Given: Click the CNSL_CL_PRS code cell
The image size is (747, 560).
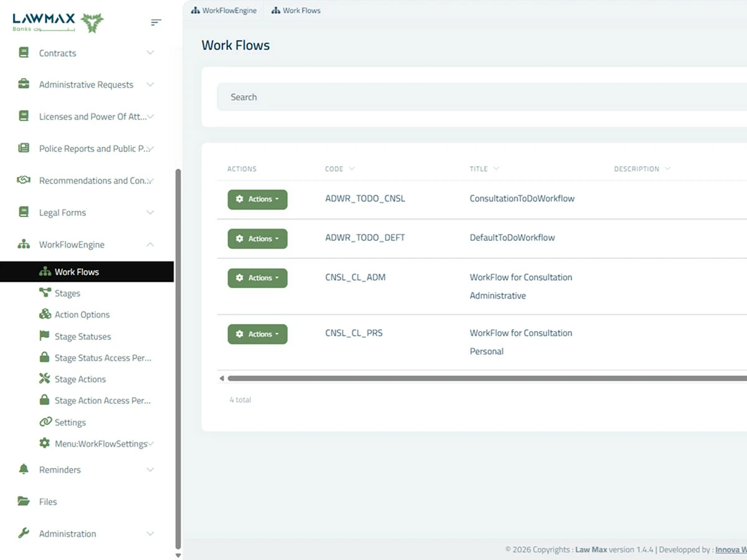Looking at the screenshot, I should click(x=354, y=333).
